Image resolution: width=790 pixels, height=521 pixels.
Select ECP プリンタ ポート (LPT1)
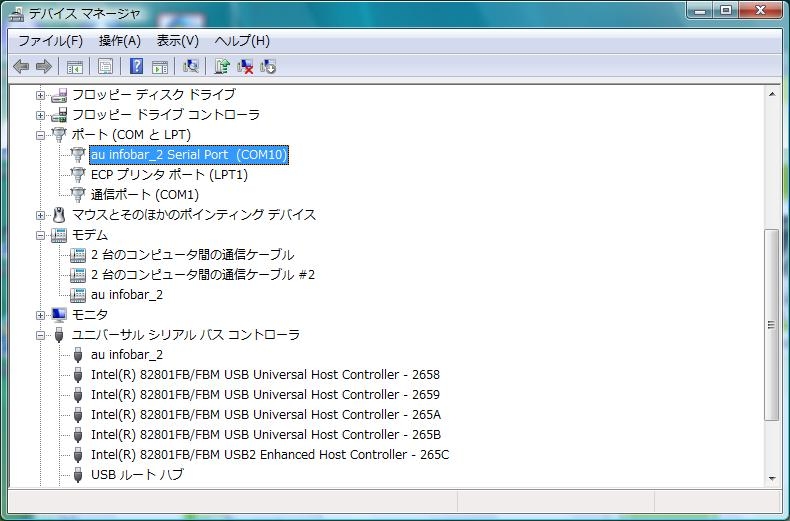pyautogui.click(x=169, y=175)
